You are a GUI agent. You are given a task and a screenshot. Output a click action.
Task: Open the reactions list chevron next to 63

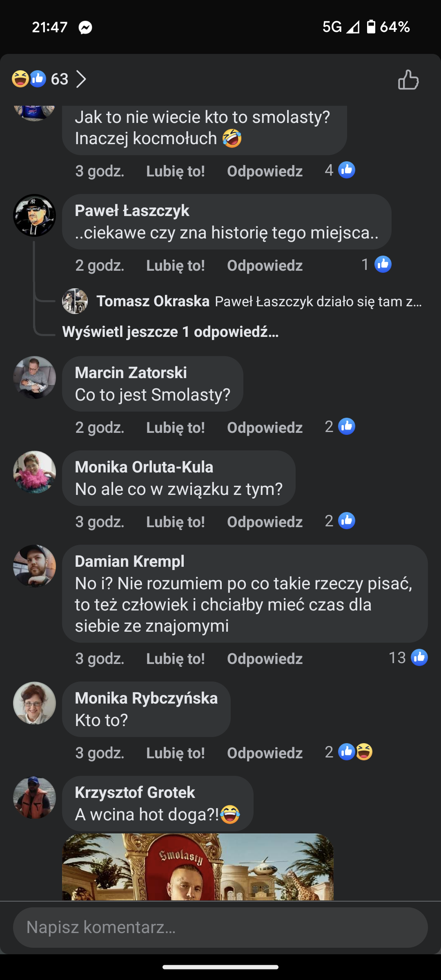(81, 79)
